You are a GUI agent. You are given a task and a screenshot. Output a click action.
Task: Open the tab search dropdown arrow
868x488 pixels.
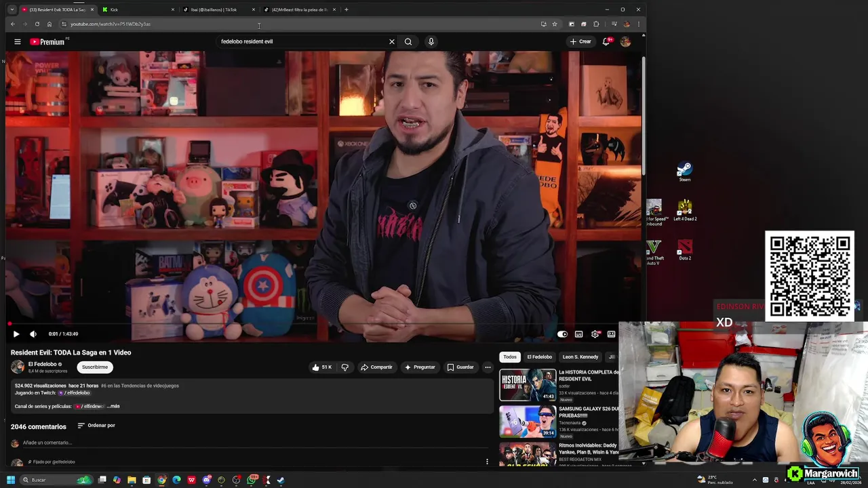12,9
